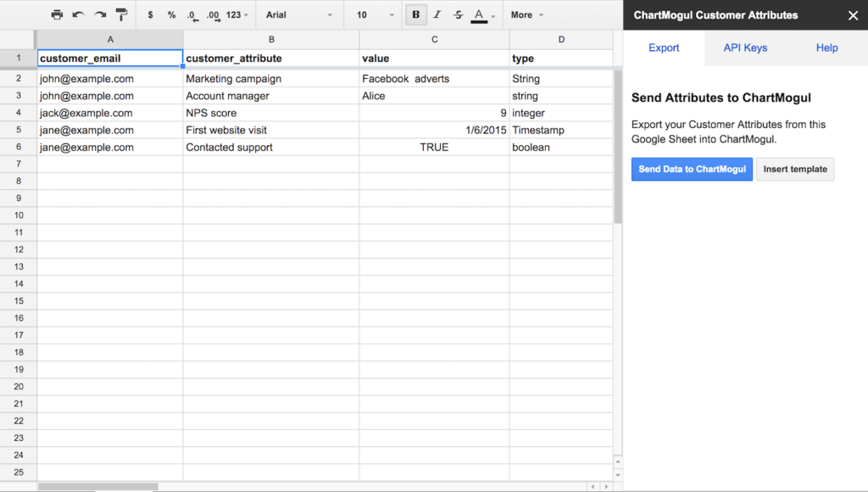Toggle bold formatting
The height and width of the screenshot is (492, 868).
(x=415, y=15)
